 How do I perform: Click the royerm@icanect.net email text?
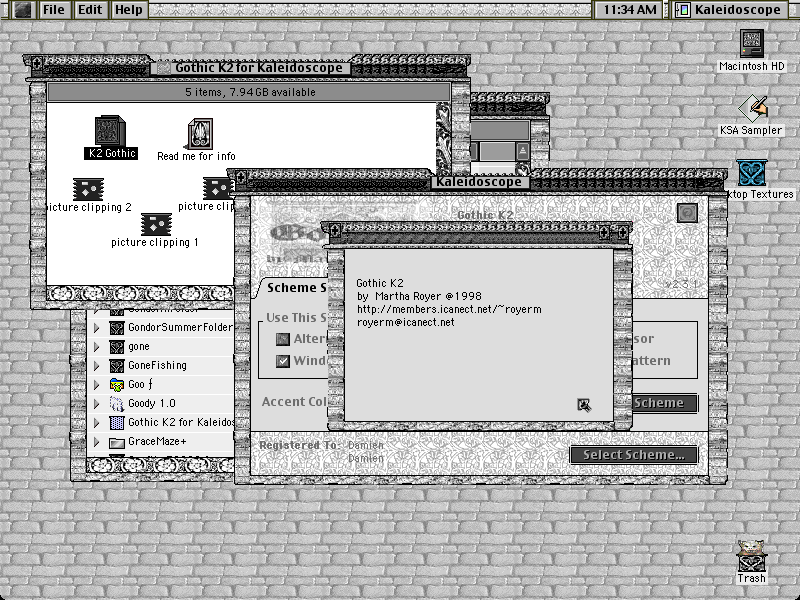point(406,322)
